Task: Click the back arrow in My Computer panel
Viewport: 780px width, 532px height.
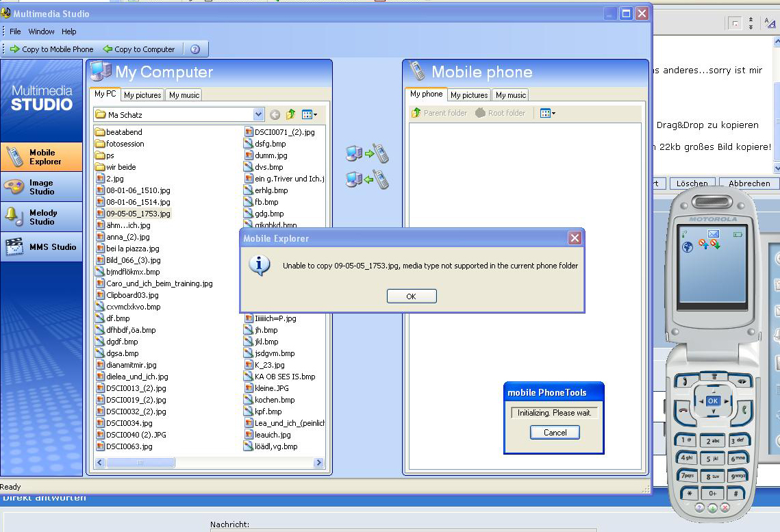Action: click(275, 115)
